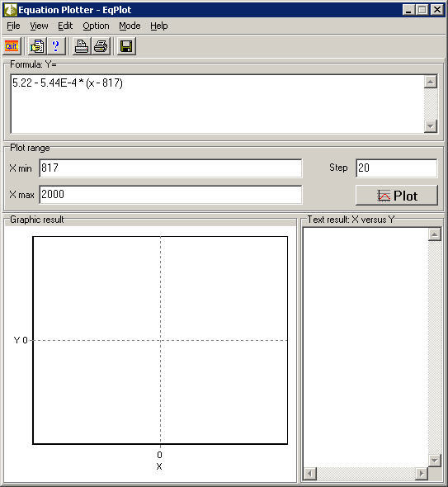The height and width of the screenshot is (487, 448).
Task: Click the text result scroll up arrow
Action: (434, 234)
